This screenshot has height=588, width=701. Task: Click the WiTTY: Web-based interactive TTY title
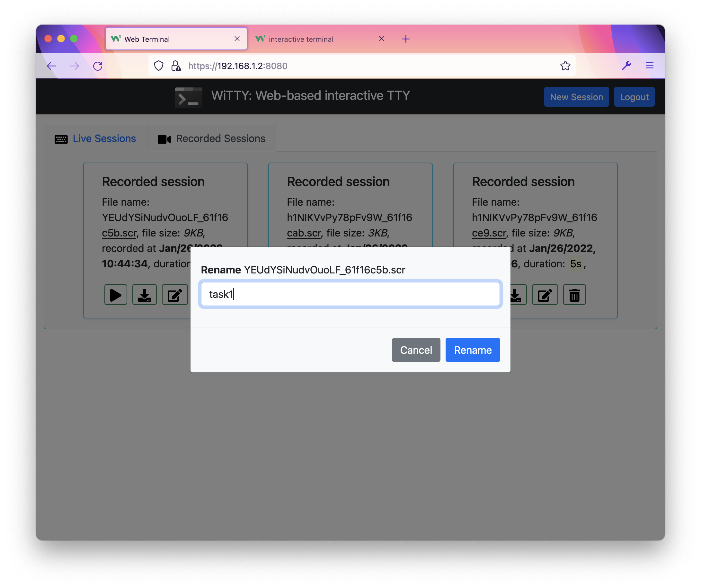(x=310, y=96)
